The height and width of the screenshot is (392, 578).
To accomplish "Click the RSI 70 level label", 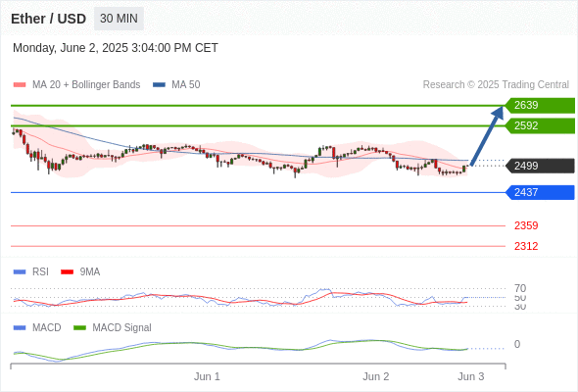I will pos(520,288).
